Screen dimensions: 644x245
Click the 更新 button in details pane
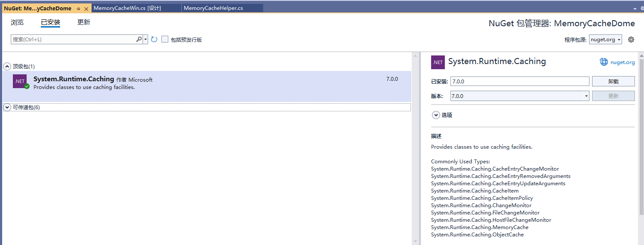point(613,96)
